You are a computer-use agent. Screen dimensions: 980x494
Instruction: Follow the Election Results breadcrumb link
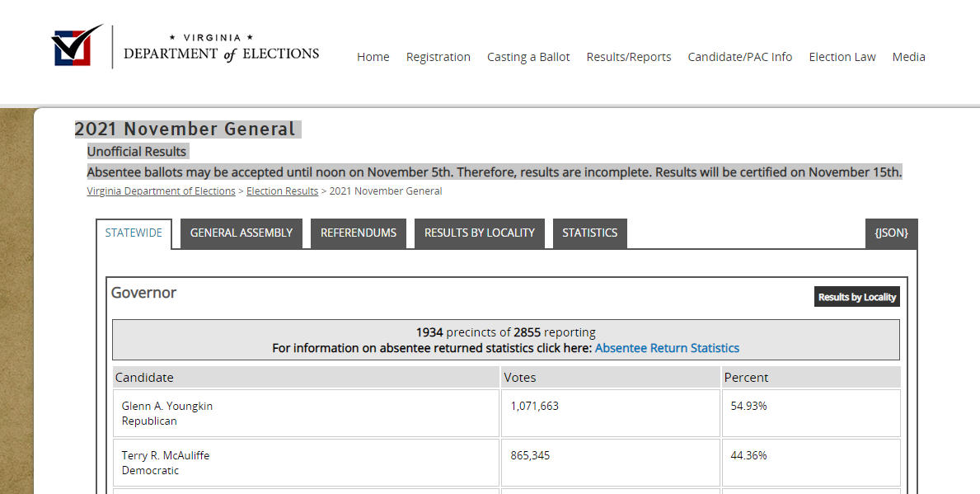[x=282, y=191]
